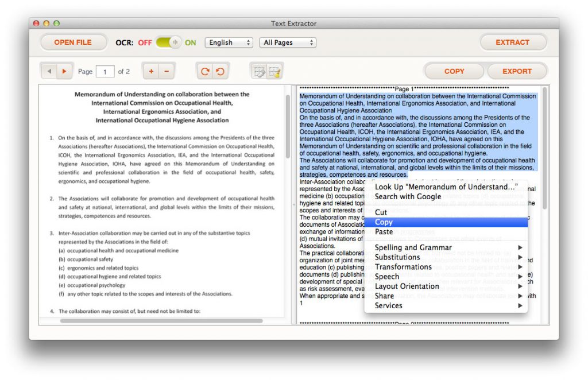Select Paste from context menu
The height and width of the screenshot is (380, 588).
click(x=446, y=231)
